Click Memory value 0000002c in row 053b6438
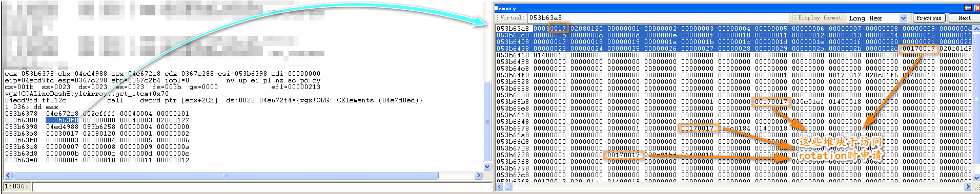This screenshot has width=980, height=194. [882, 49]
